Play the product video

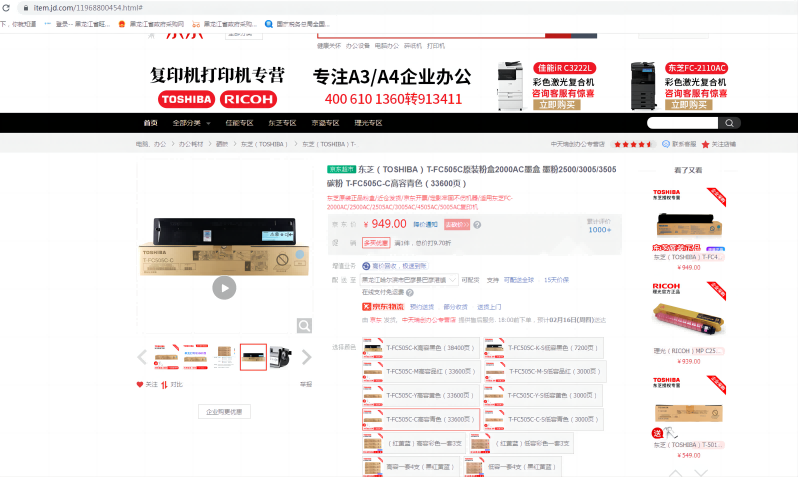click(224, 288)
